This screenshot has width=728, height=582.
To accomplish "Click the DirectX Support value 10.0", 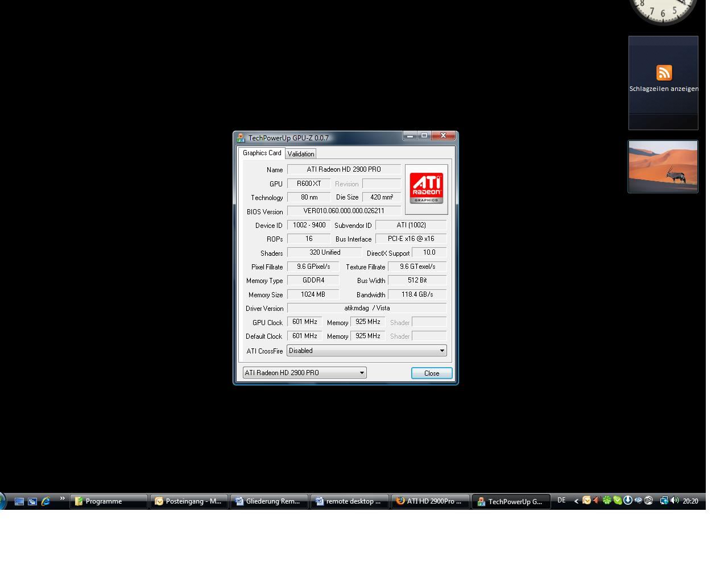I will coord(429,252).
